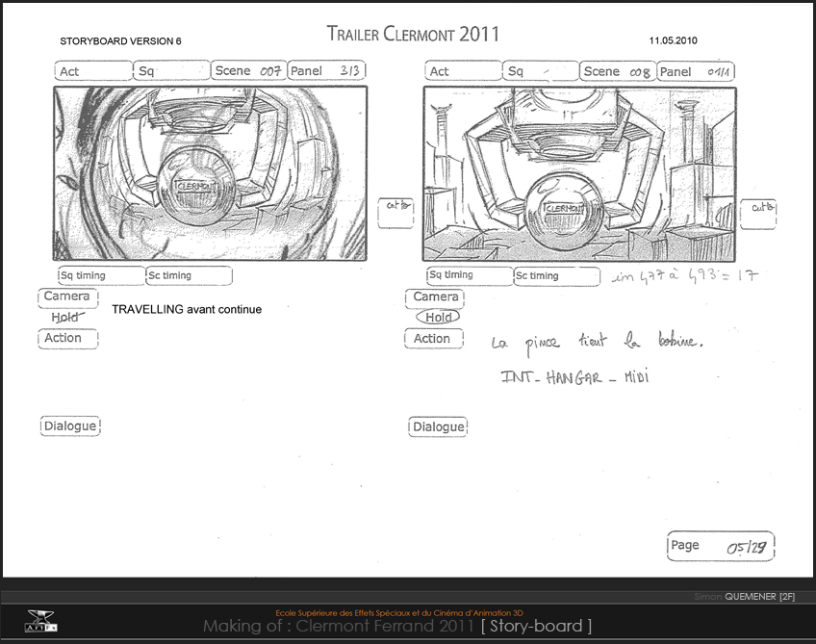Click the ARTFX logo in the footer
816x644 pixels.
pyautogui.click(x=40, y=619)
